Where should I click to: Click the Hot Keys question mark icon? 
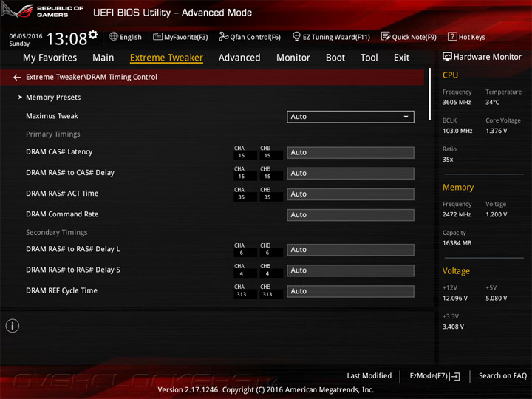point(452,36)
